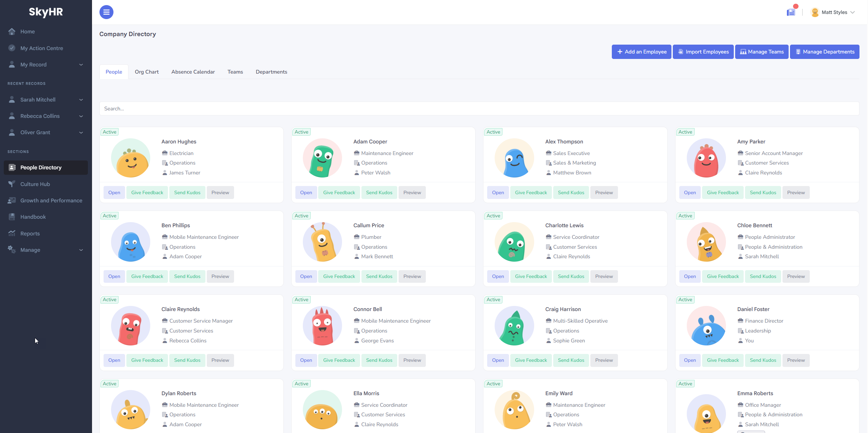Click Manage Departments button
Viewport: 868px width, 433px height.
824,52
